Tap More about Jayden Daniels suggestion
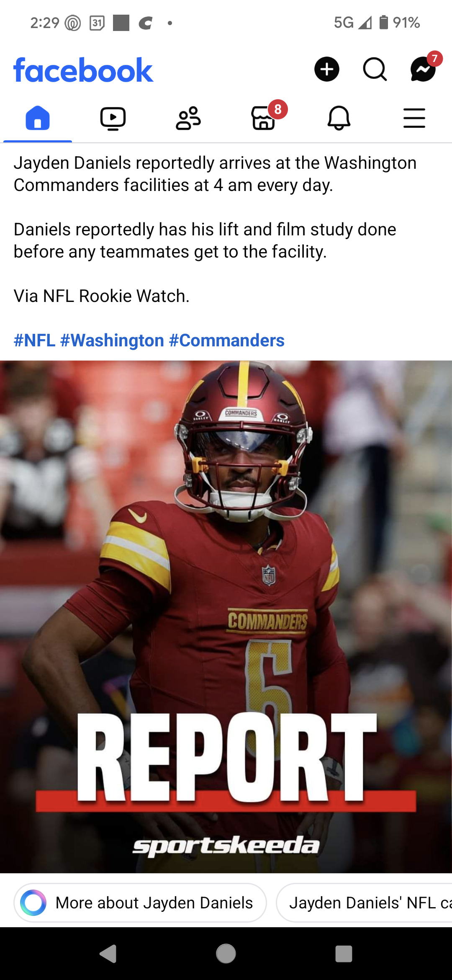452x980 pixels. (140, 903)
